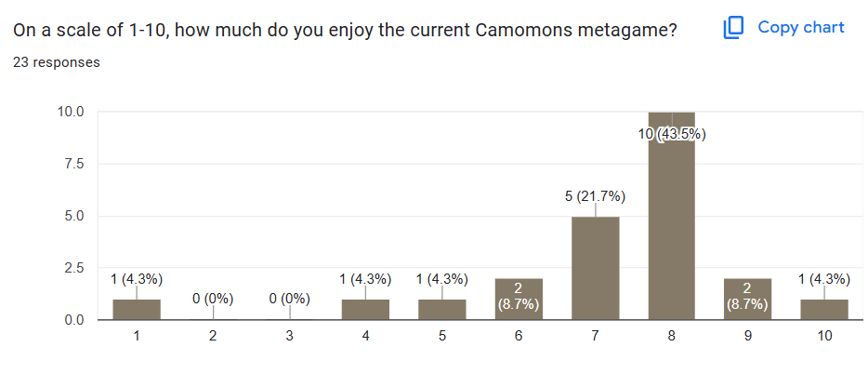Click the bar for rating 5
The width and height of the screenshot is (868, 387).
tap(441, 310)
